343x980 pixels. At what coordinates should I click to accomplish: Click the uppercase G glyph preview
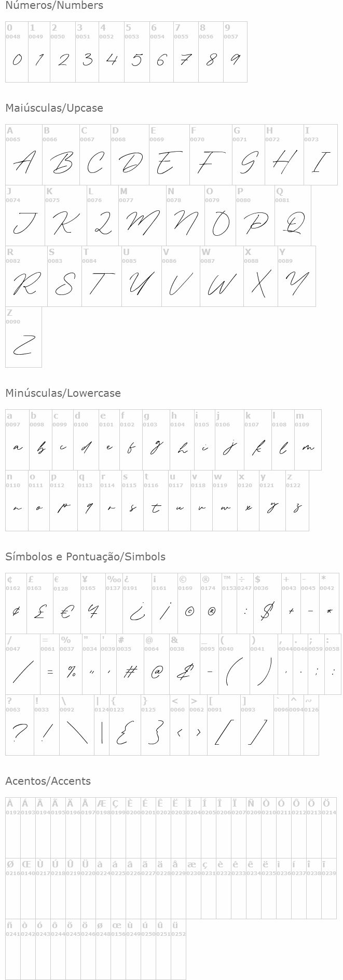tap(248, 163)
